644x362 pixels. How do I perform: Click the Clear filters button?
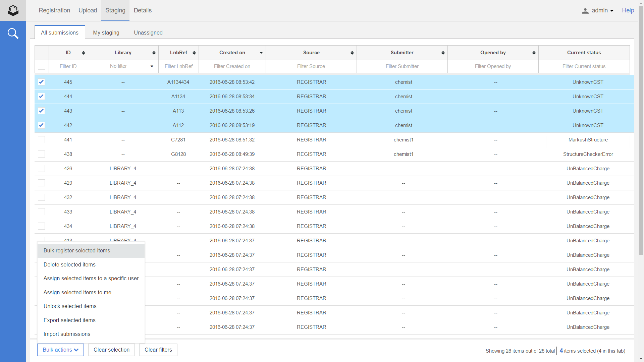point(158,350)
